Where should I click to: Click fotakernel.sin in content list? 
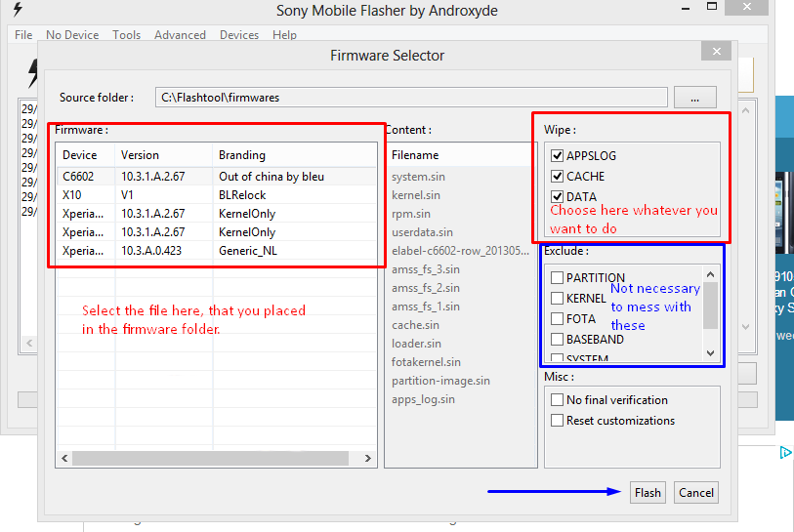pos(426,362)
